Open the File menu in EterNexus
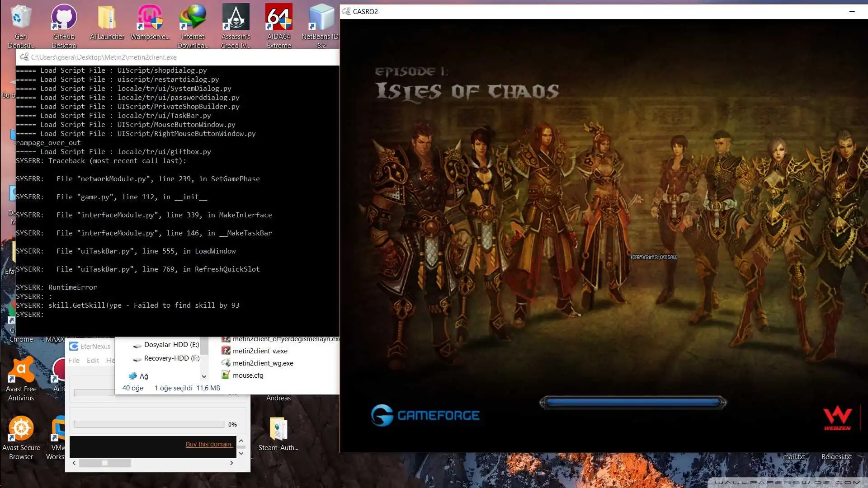 pyautogui.click(x=74, y=360)
